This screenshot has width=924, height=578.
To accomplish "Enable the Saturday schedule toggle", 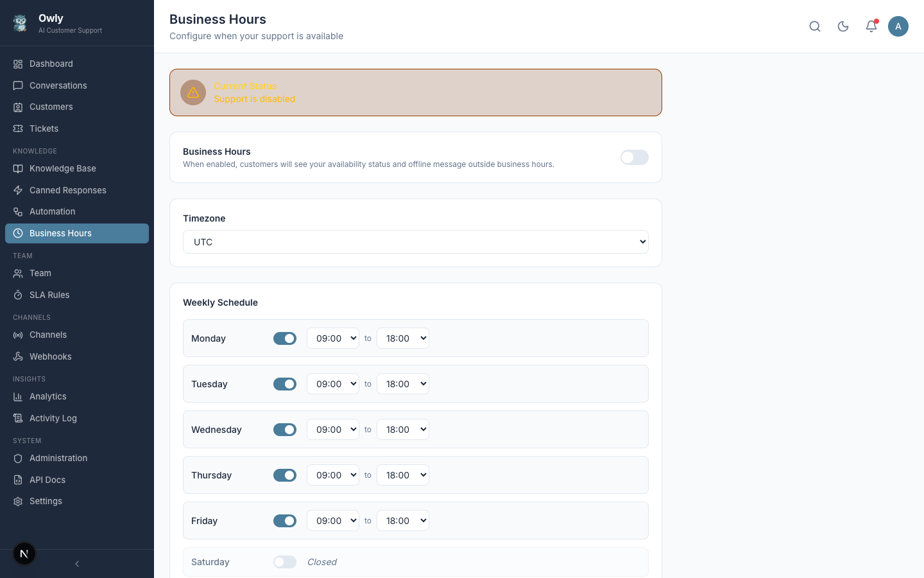I will [x=285, y=562].
